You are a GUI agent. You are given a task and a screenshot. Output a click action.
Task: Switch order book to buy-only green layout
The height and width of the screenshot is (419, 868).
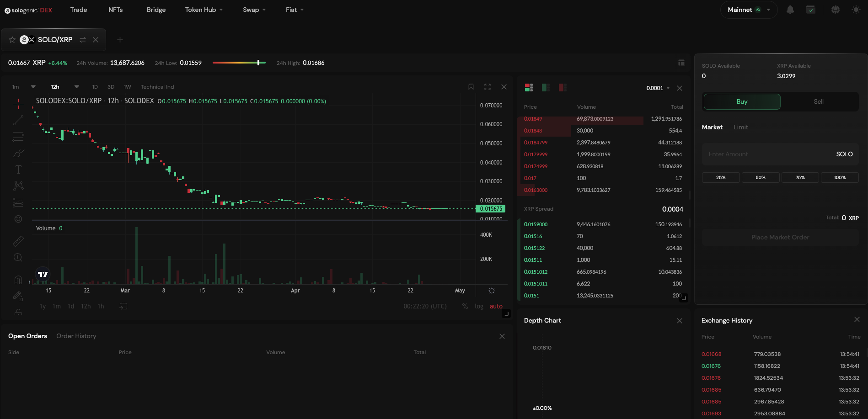tap(546, 87)
